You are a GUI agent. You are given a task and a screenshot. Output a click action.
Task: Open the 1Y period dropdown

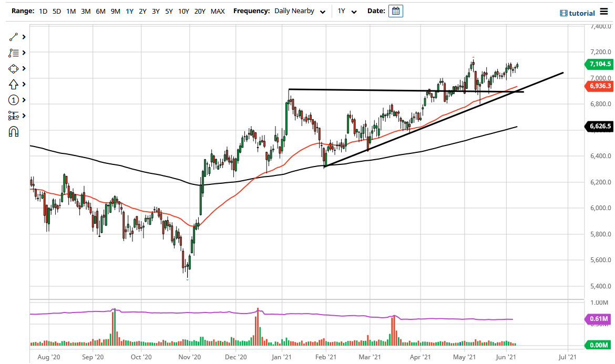click(346, 11)
